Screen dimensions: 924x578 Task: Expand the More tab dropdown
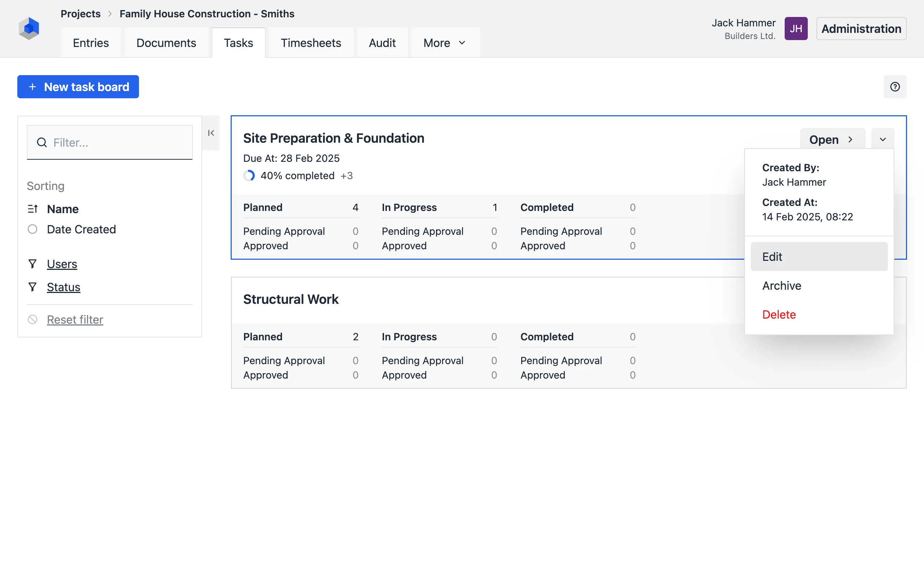pyautogui.click(x=445, y=43)
